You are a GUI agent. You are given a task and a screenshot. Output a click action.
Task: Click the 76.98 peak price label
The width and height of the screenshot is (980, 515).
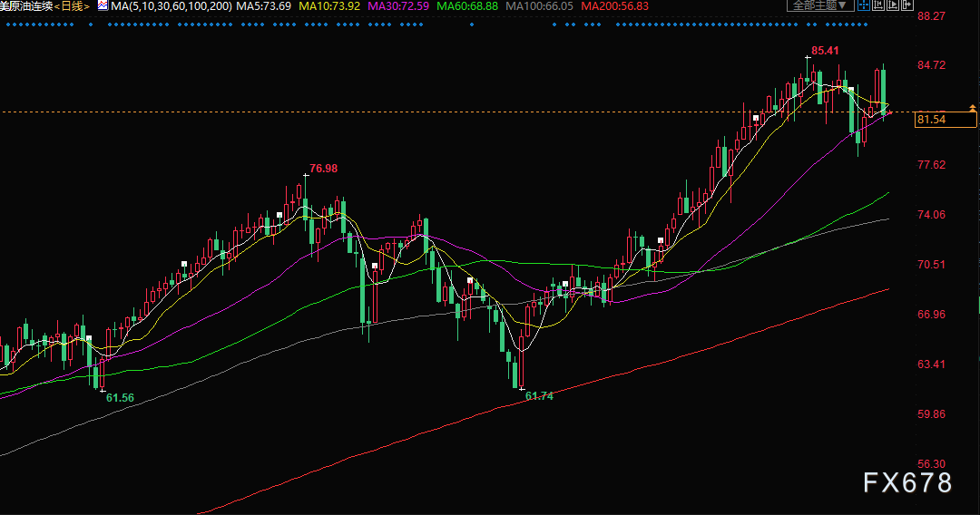[x=323, y=169]
